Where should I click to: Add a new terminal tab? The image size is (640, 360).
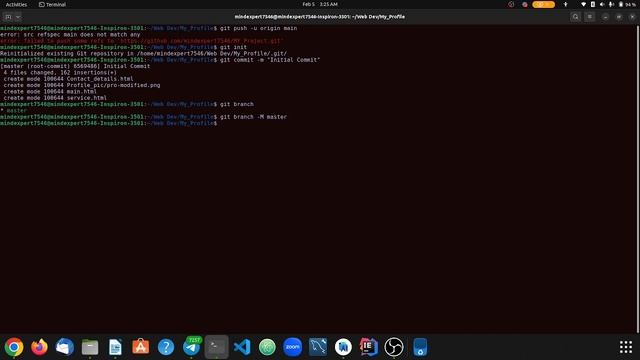(x=8, y=17)
